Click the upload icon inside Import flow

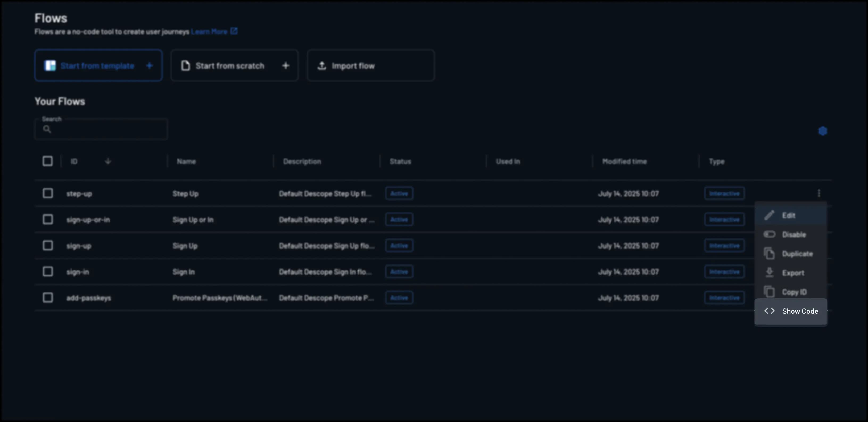[x=322, y=66]
